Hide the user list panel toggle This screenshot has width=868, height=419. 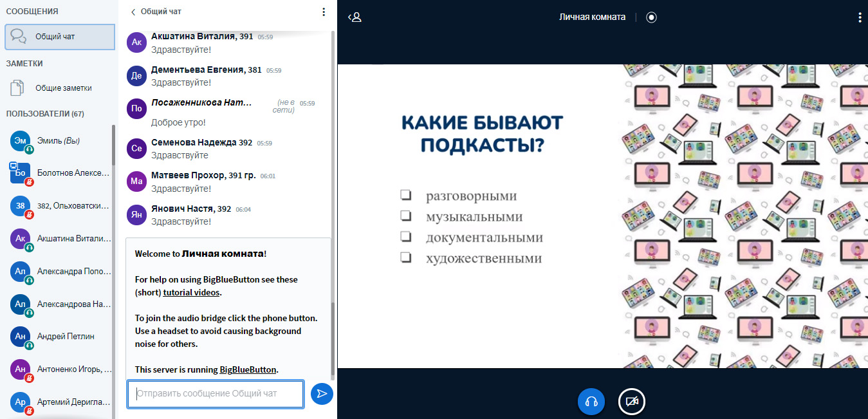355,17
